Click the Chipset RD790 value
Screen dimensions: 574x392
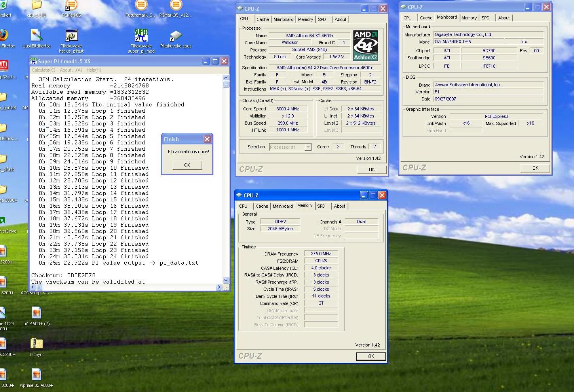coord(489,51)
